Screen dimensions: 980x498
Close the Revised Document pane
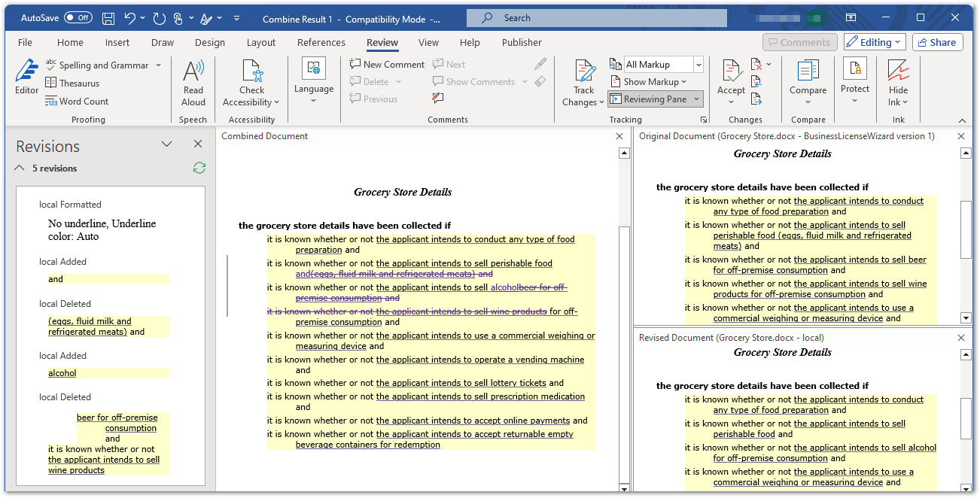961,338
